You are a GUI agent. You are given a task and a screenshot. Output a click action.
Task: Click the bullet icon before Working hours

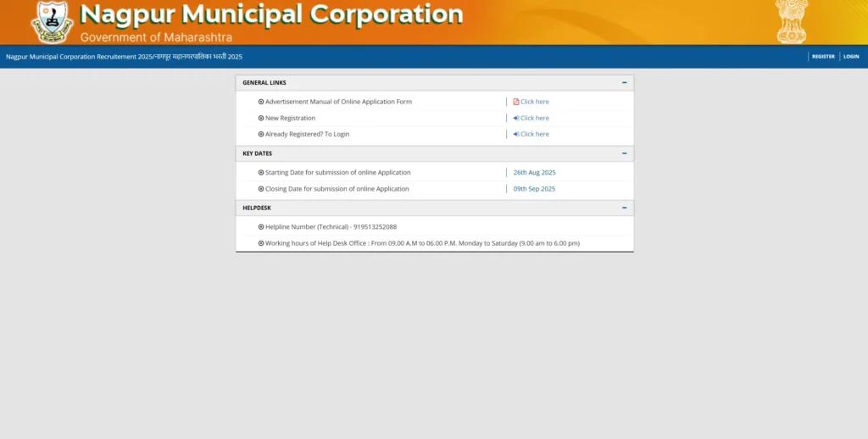click(261, 243)
